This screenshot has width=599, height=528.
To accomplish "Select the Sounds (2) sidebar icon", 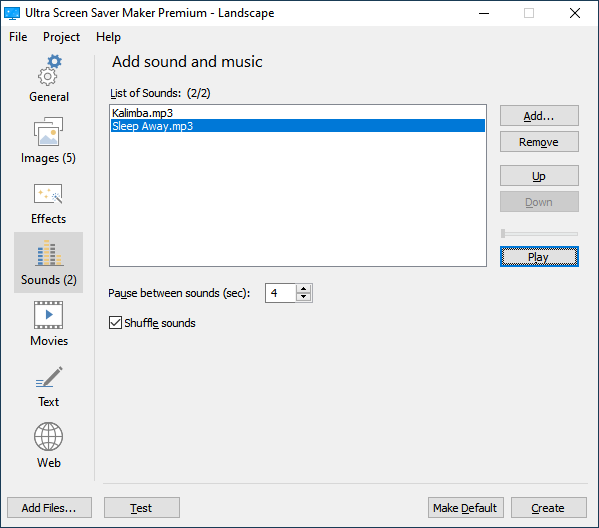I will coord(49,262).
